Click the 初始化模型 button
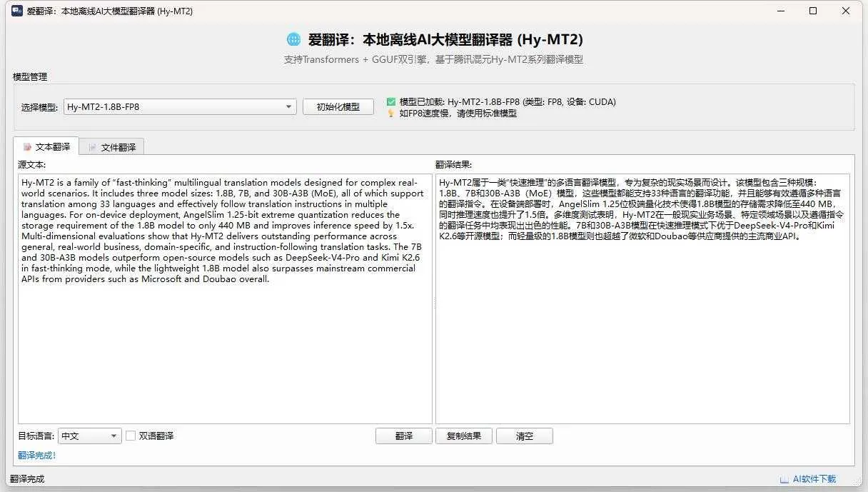This screenshot has height=492, width=868. click(x=338, y=107)
